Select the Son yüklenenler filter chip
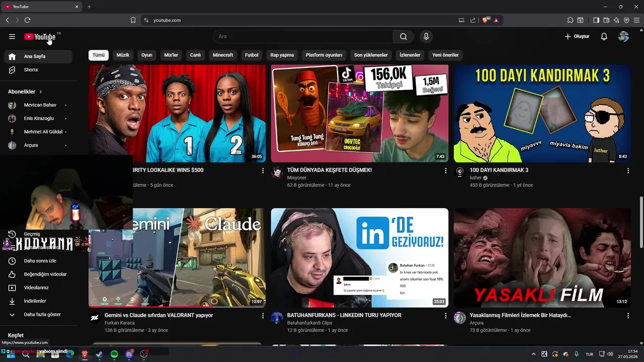Image resolution: width=644 pixels, height=362 pixels. (371, 55)
